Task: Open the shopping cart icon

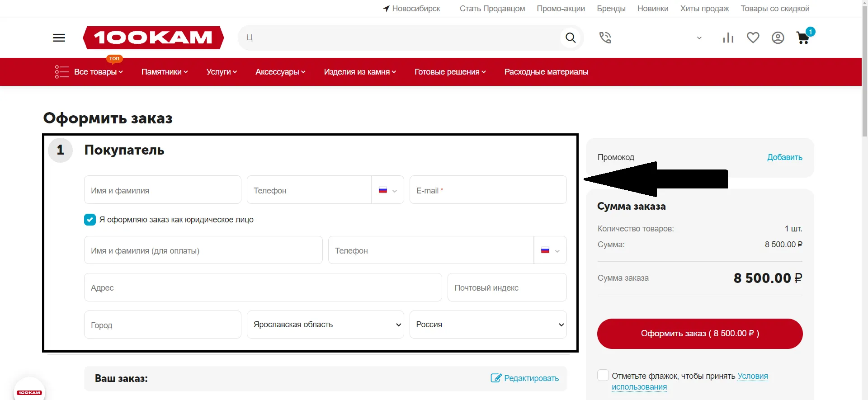Action: 803,38
